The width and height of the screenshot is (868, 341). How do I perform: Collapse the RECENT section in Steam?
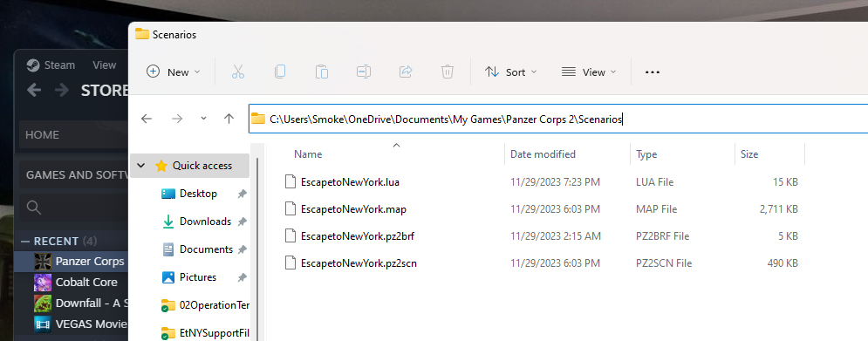25,242
